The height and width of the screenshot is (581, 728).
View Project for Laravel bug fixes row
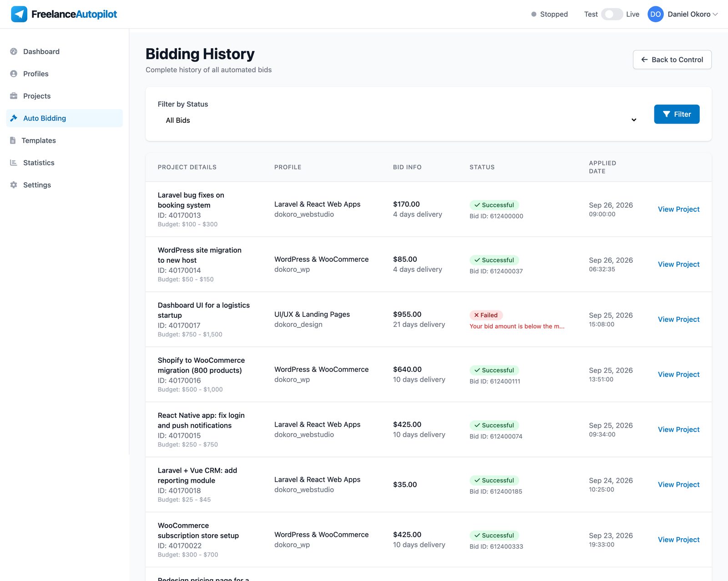pos(678,209)
